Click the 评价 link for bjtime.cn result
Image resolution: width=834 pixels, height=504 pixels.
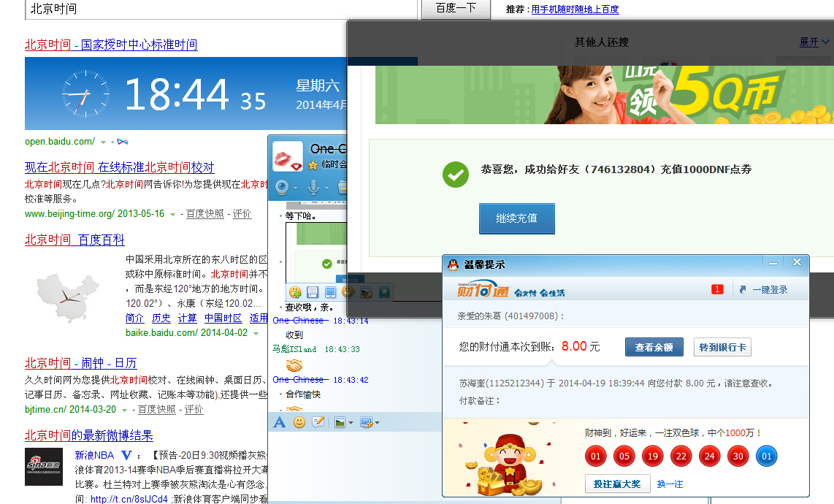[194, 410]
